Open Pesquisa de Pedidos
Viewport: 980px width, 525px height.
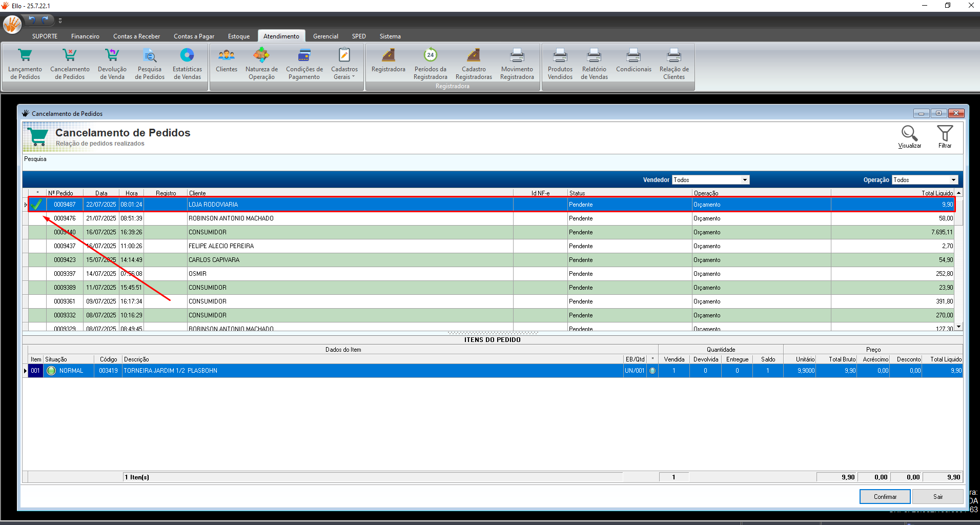[x=150, y=64]
